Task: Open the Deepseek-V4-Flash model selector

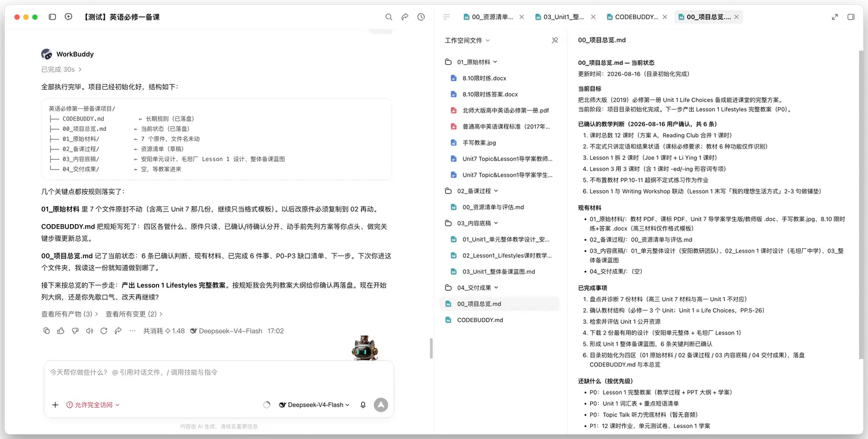Action: pyautogui.click(x=314, y=405)
